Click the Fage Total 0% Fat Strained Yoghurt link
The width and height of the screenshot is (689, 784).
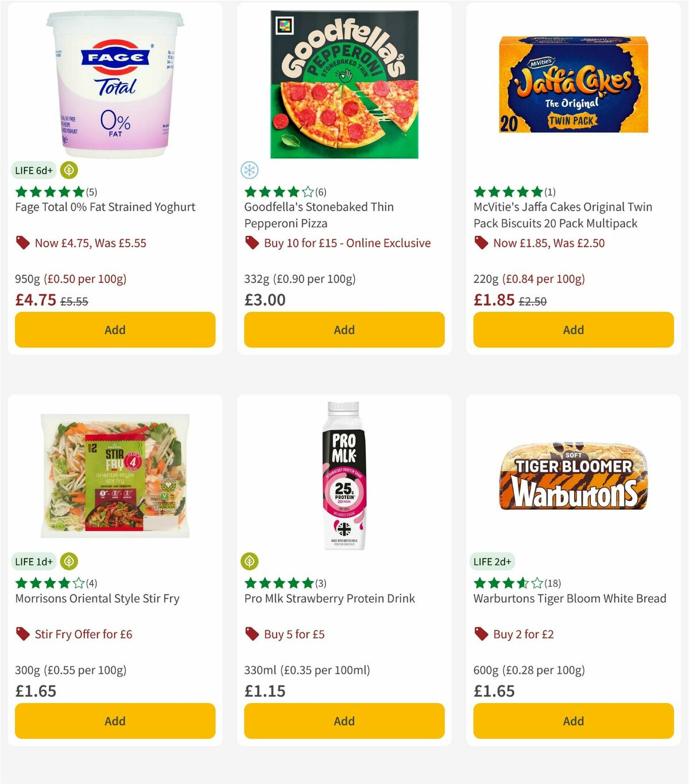104,207
